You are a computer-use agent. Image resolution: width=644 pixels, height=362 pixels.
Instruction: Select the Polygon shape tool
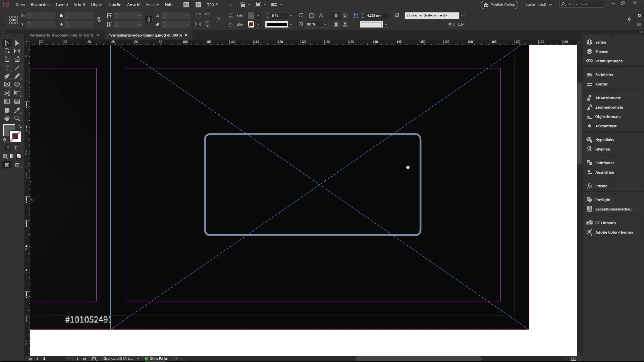[x=17, y=84]
